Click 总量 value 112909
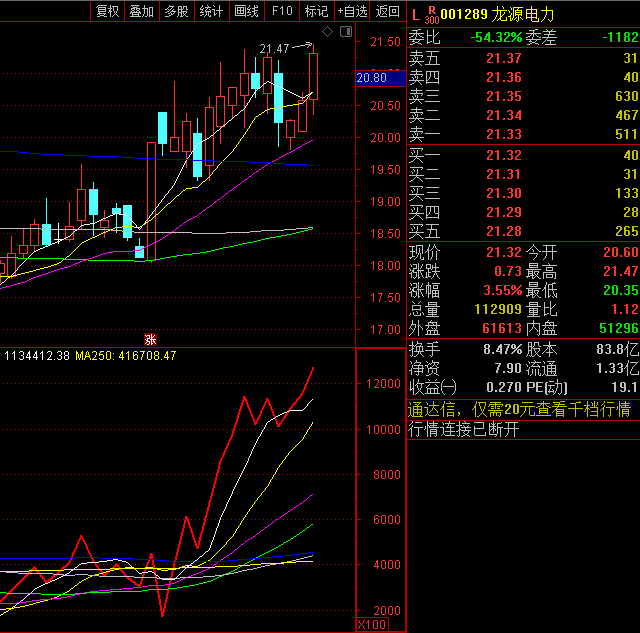The image size is (640, 633). point(498,309)
